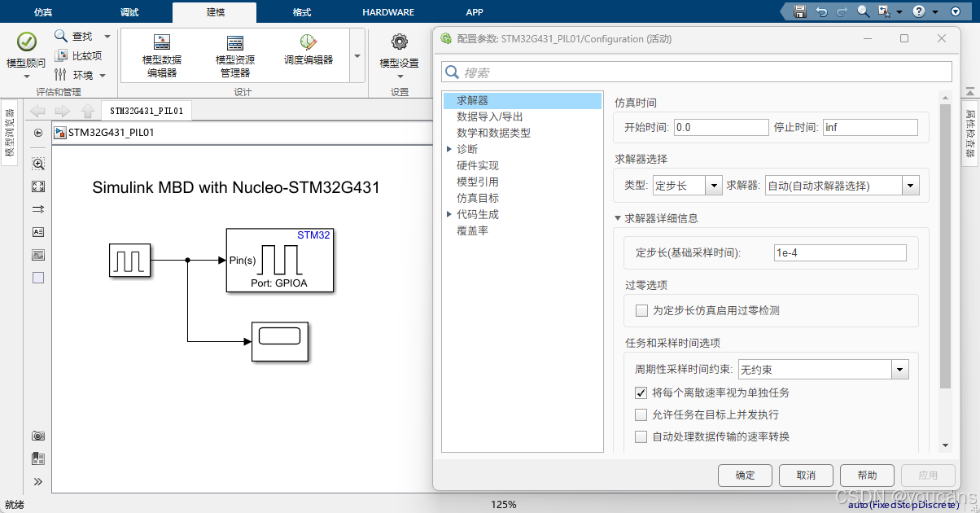
Task: Switch to the 仿真 ribbon tab
Action: [x=43, y=12]
